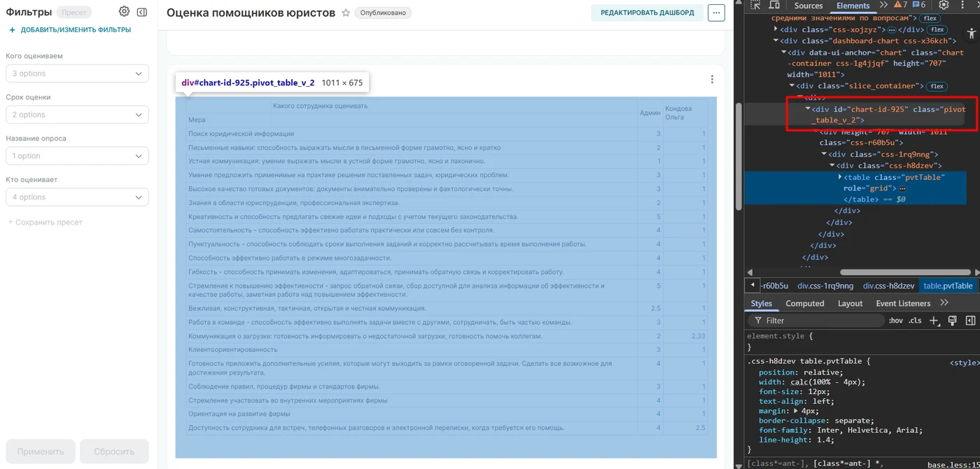Open dashboard three-dot actions menu
Screen dimensions: 980x469
(716, 13)
